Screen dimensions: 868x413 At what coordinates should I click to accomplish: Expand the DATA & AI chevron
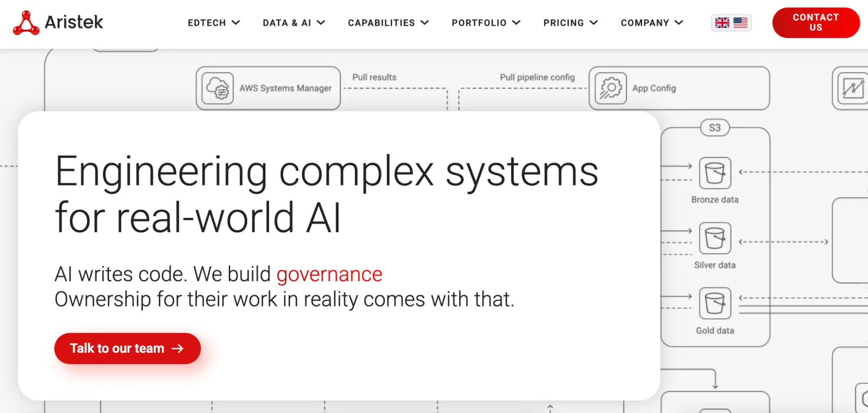tap(321, 23)
